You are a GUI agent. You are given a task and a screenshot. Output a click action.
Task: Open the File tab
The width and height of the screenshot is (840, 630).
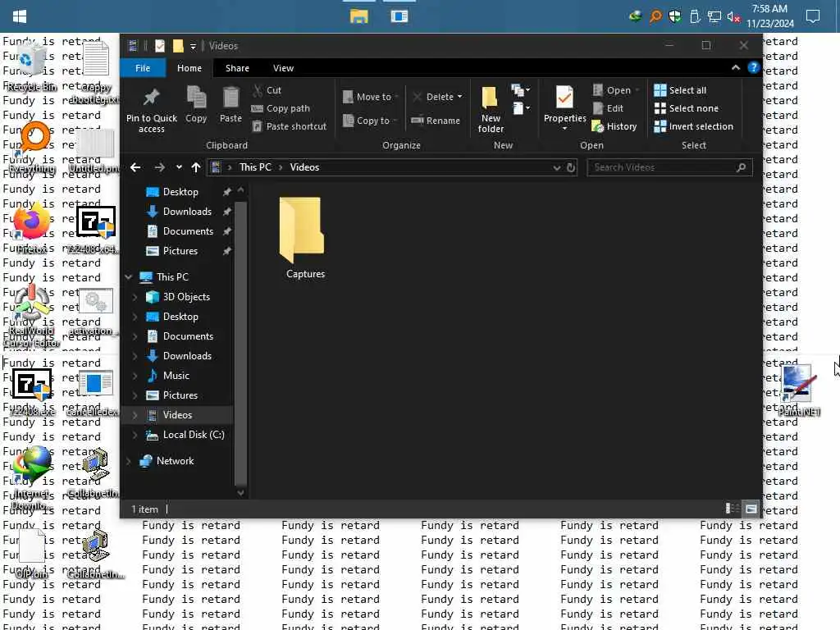coord(143,68)
